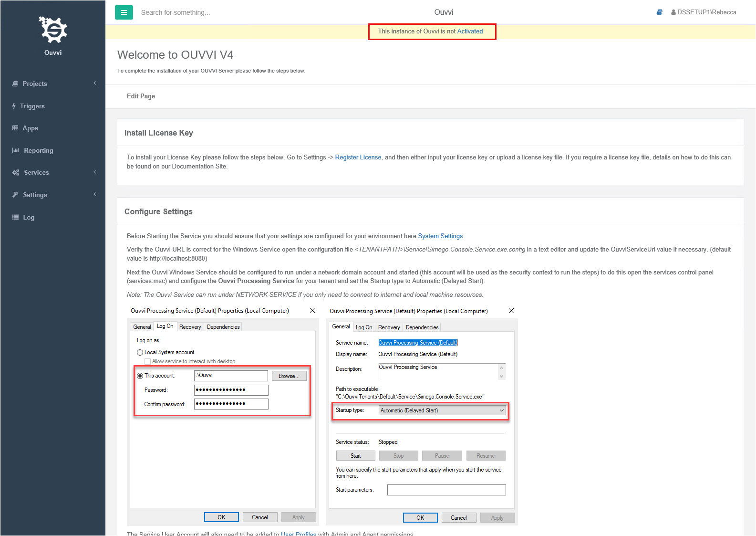756x536 pixels.
Task: Switch to Dependencies tab in Log On dialog
Action: 223,327
